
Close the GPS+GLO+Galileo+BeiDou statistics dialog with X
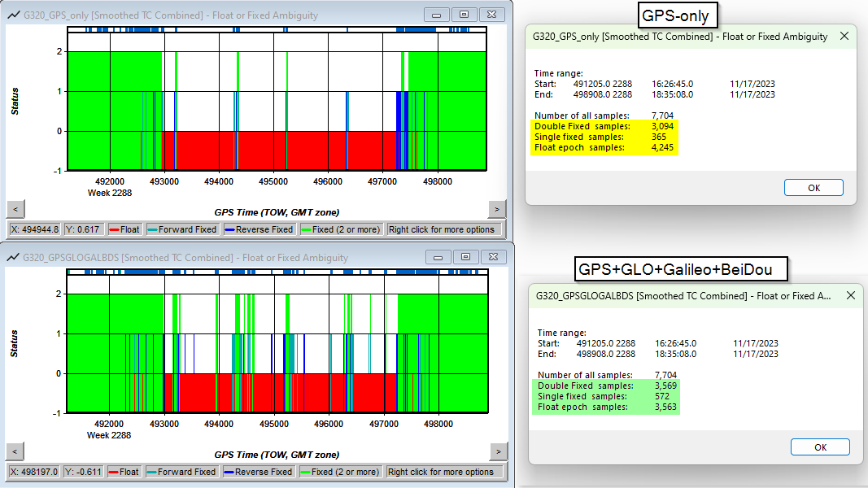851,295
